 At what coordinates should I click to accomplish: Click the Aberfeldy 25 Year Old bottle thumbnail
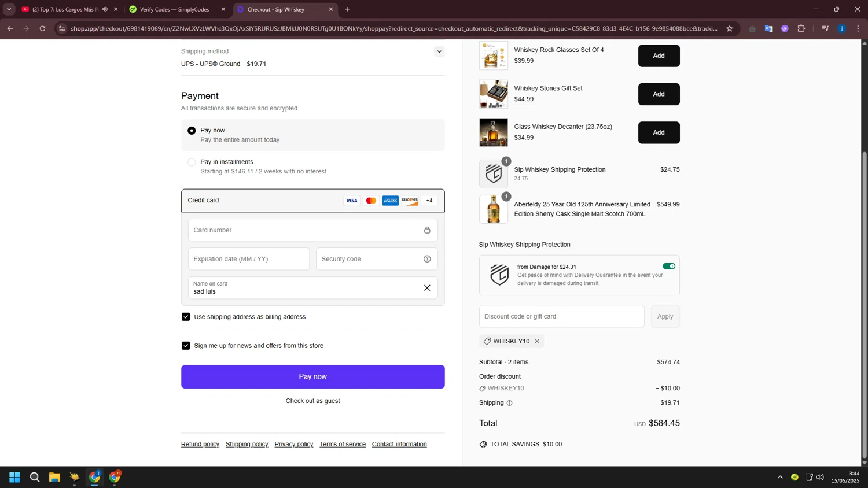[x=494, y=209]
